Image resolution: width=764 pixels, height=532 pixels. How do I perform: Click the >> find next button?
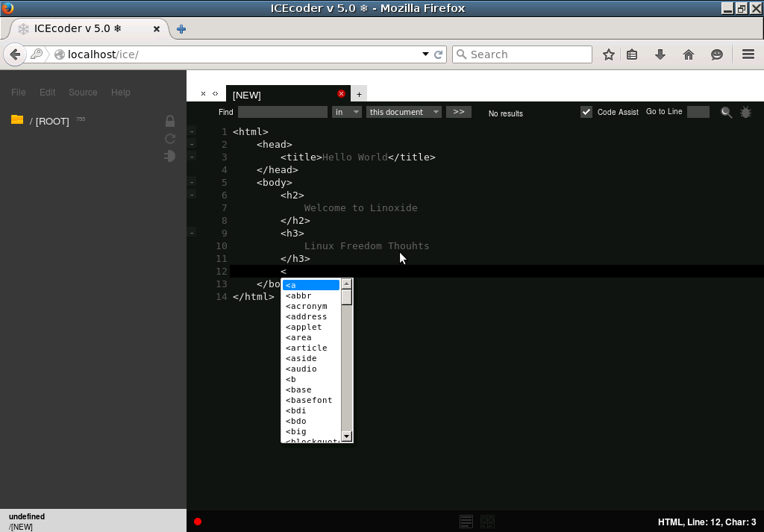(x=459, y=112)
